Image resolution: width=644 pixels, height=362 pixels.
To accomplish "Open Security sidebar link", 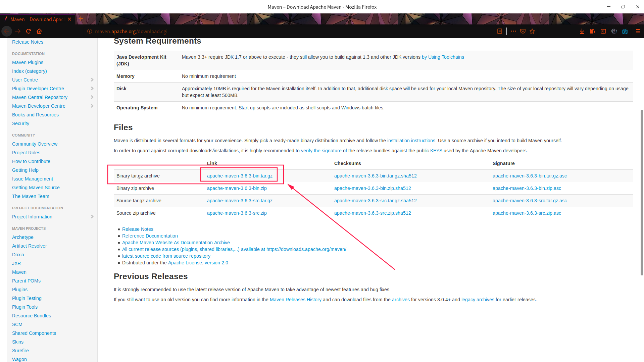I will coord(20,123).
